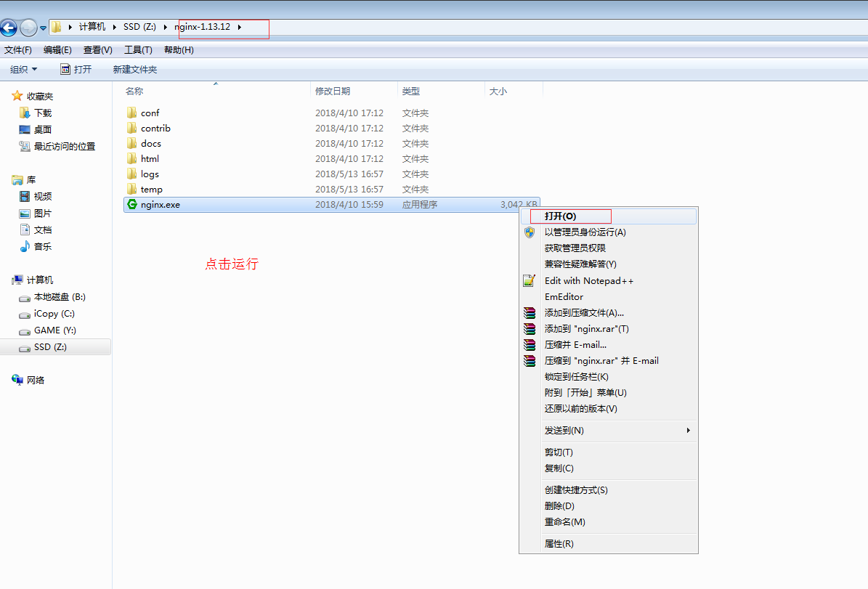The width and height of the screenshot is (868, 589).
Task: Choose 添加到压缩文件(A)... in context menu
Action: coord(609,313)
